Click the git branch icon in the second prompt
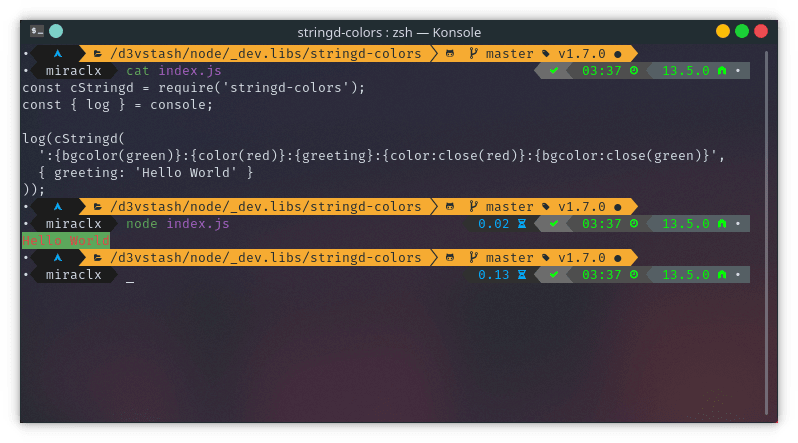 point(473,207)
